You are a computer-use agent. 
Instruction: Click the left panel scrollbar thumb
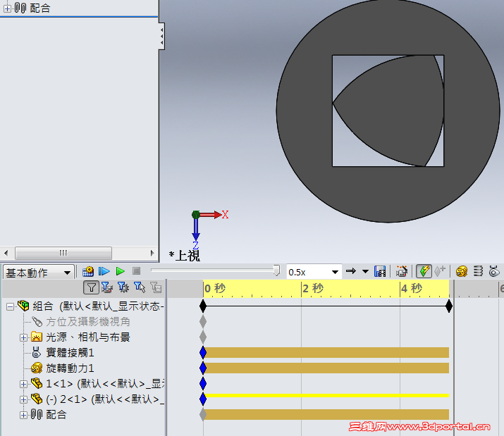pos(63,253)
